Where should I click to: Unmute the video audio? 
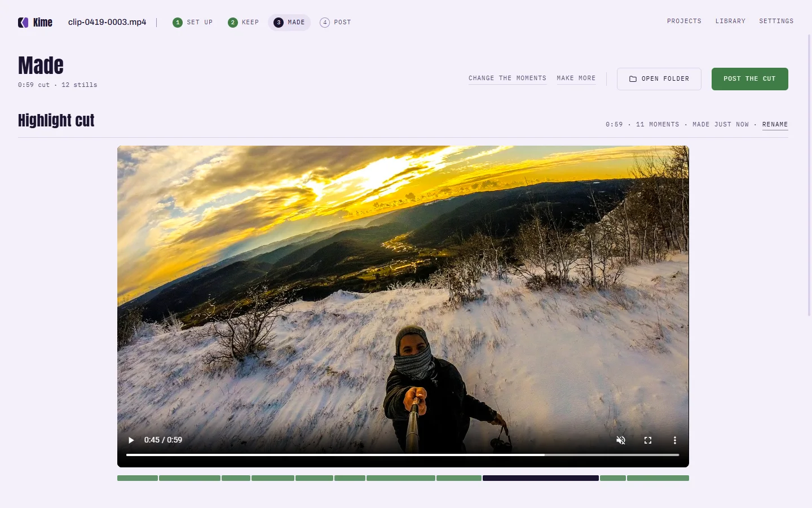(x=621, y=440)
